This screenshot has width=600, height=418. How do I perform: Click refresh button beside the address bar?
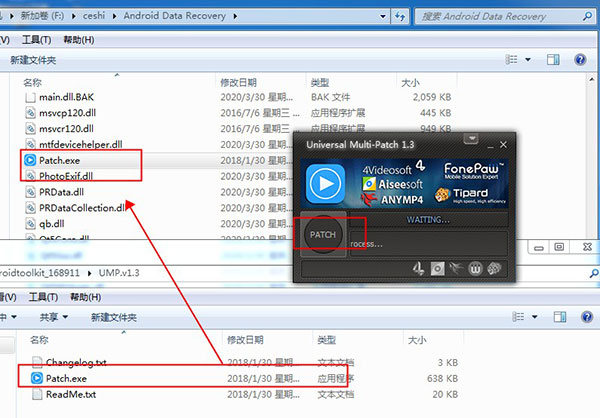point(400,16)
